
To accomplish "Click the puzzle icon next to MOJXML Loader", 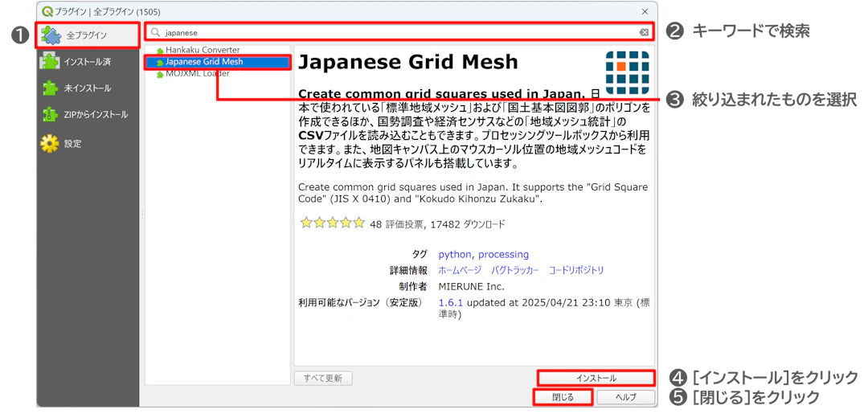I will click(x=160, y=74).
